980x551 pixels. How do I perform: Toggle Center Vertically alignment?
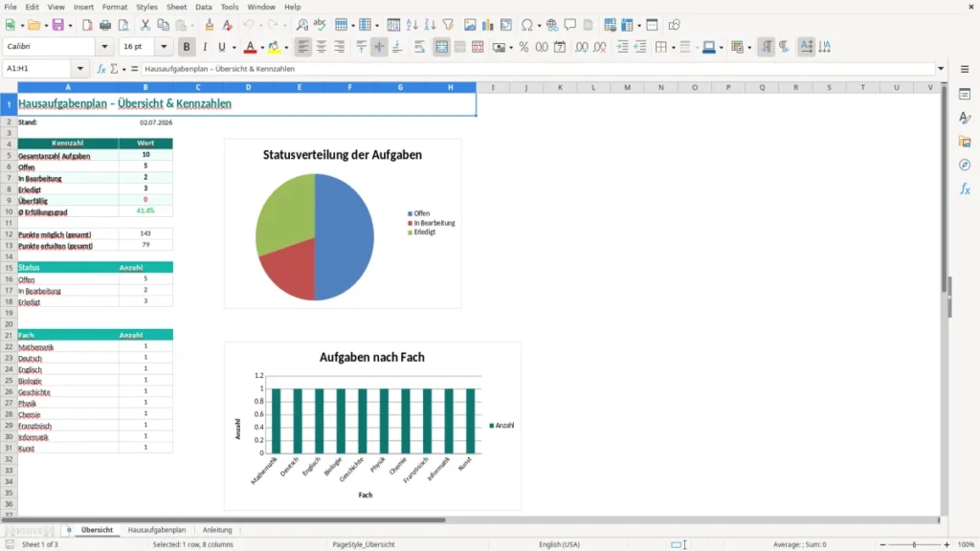(379, 47)
